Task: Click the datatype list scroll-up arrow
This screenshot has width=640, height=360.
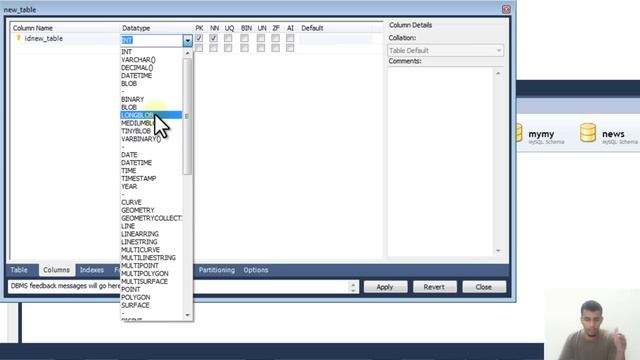Action: pos(187,53)
